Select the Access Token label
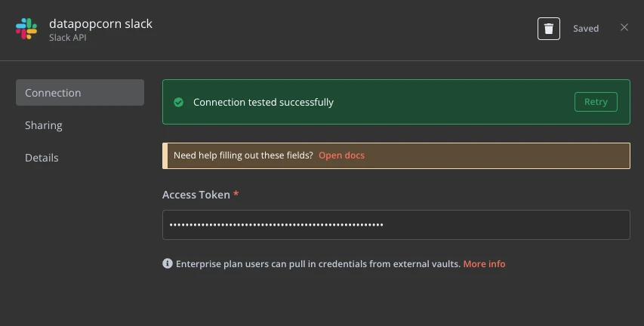 196,195
